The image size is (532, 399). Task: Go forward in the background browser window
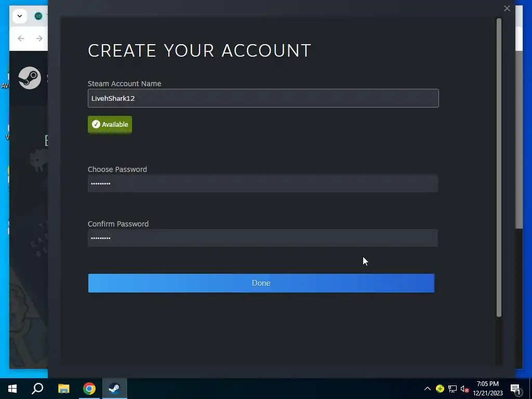[39, 38]
